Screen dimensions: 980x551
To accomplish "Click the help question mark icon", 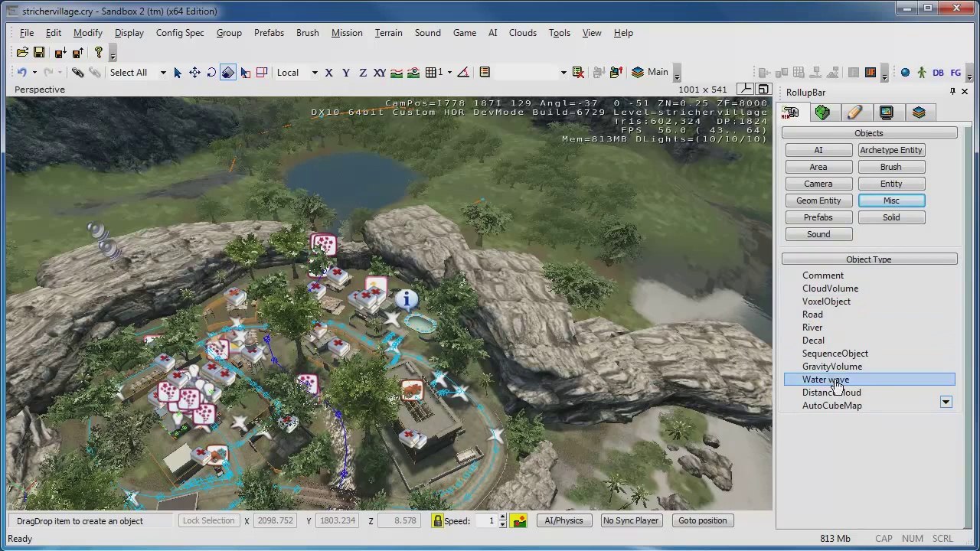I will coord(98,53).
